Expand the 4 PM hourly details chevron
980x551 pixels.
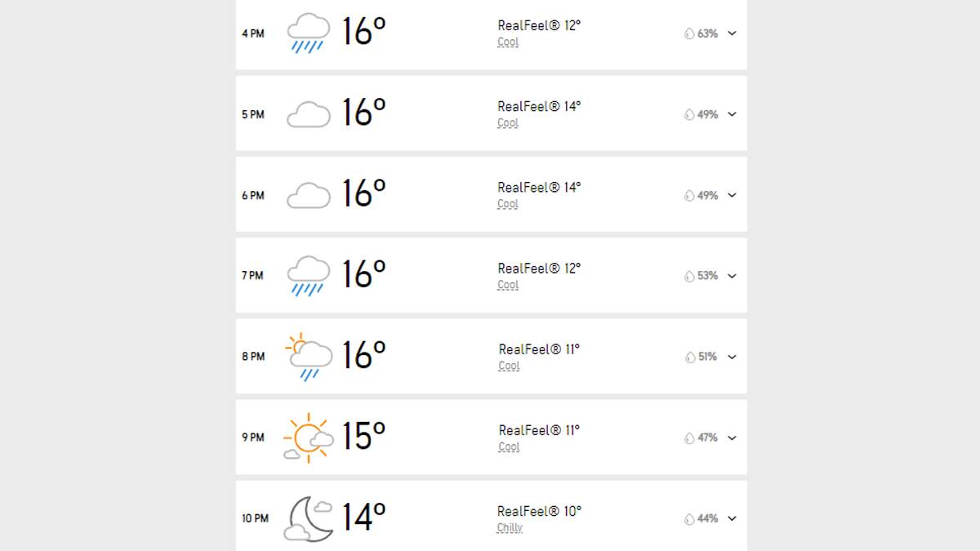click(x=732, y=33)
